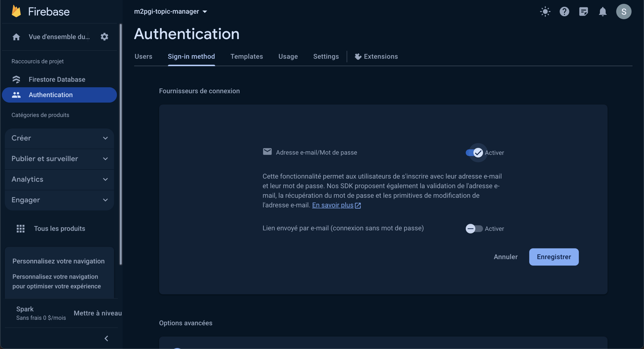Open Tous les produits grid icon
644x349 pixels.
[x=20, y=229]
